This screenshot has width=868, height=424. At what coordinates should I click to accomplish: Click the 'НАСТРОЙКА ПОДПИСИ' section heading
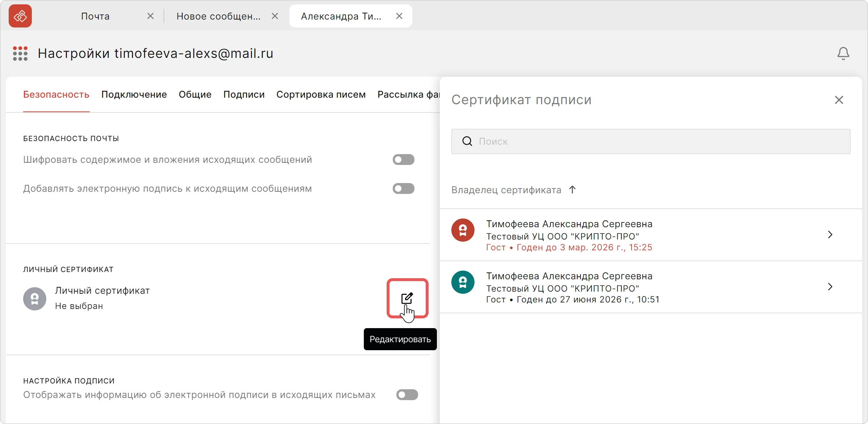click(x=69, y=381)
